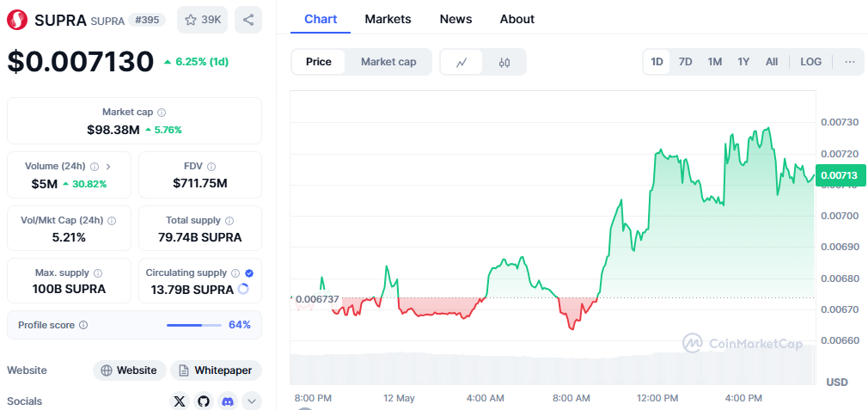868x410 pixels.
Task: Open the Discord social link
Action: coord(228,401)
